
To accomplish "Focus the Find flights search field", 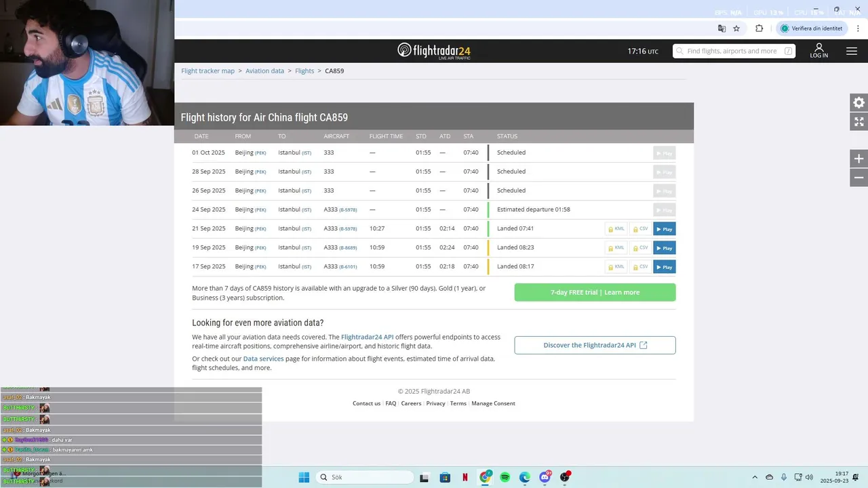I will click(734, 51).
